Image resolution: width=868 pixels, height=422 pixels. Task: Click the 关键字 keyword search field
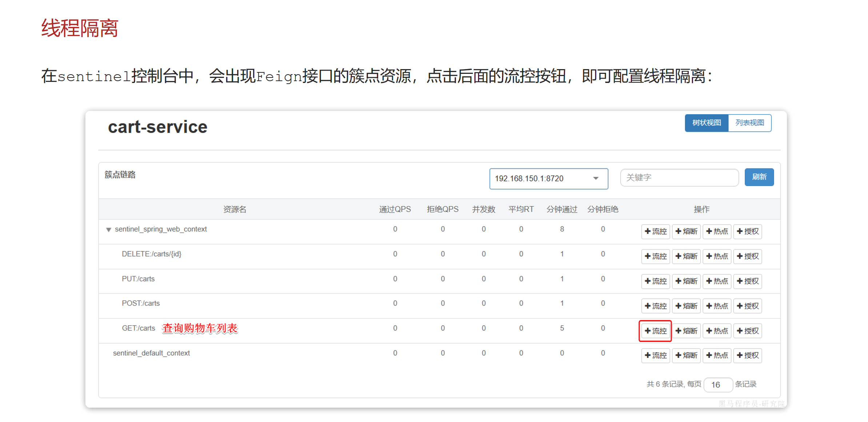[x=679, y=178]
